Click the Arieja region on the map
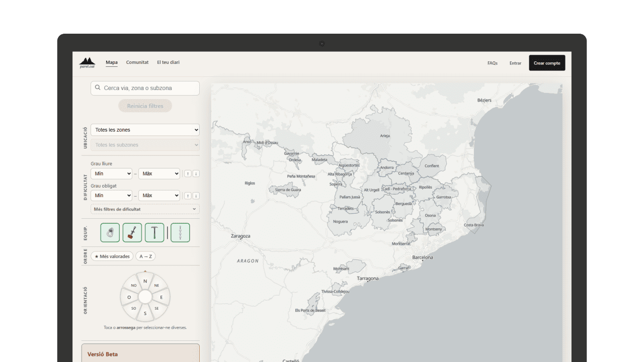The height and width of the screenshot is (362, 644). coord(385,136)
